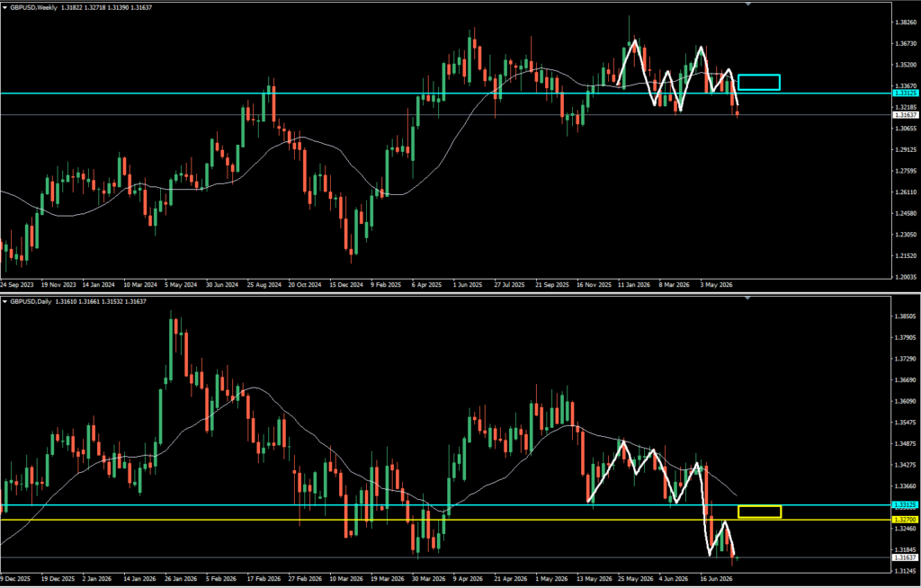Click the 3 May 2026 date label
Image resolution: width=921 pixels, height=588 pixels.
pyautogui.click(x=715, y=284)
